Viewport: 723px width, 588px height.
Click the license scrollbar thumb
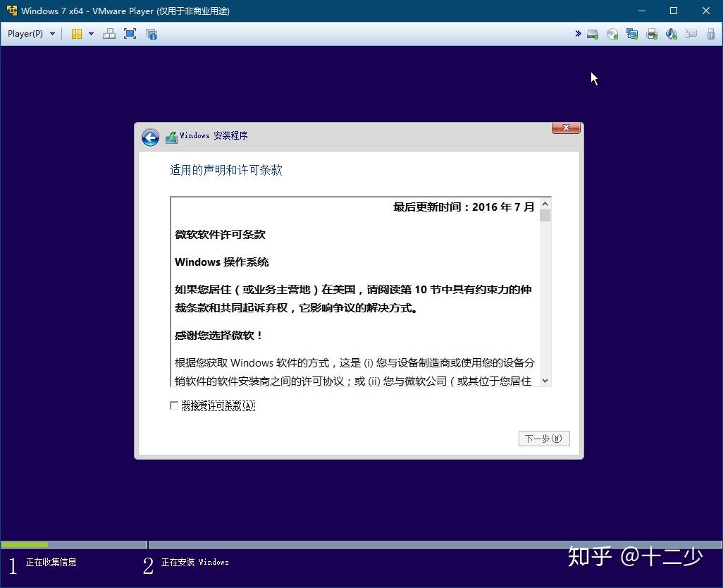545,215
